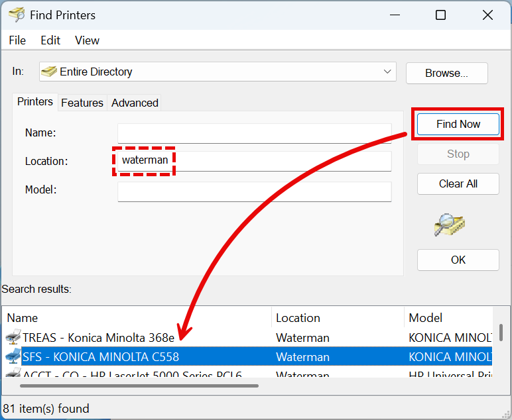Switch to the Advanced tab
The height and width of the screenshot is (420, 512).
click(135, 103)
